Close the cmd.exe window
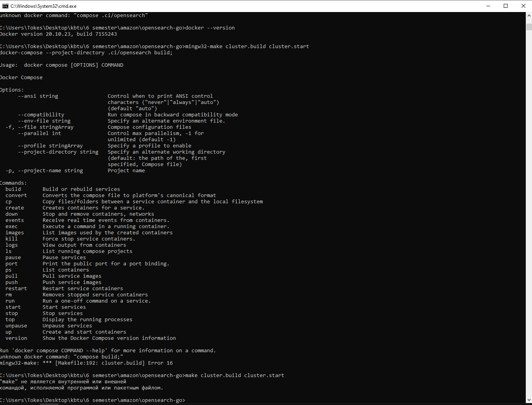Viewport: 532px width, 405px height. [523, 6]
